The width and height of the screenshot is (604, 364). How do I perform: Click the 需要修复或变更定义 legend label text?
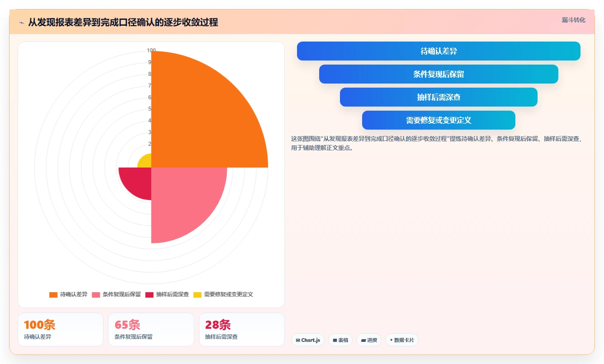(228, 294)
